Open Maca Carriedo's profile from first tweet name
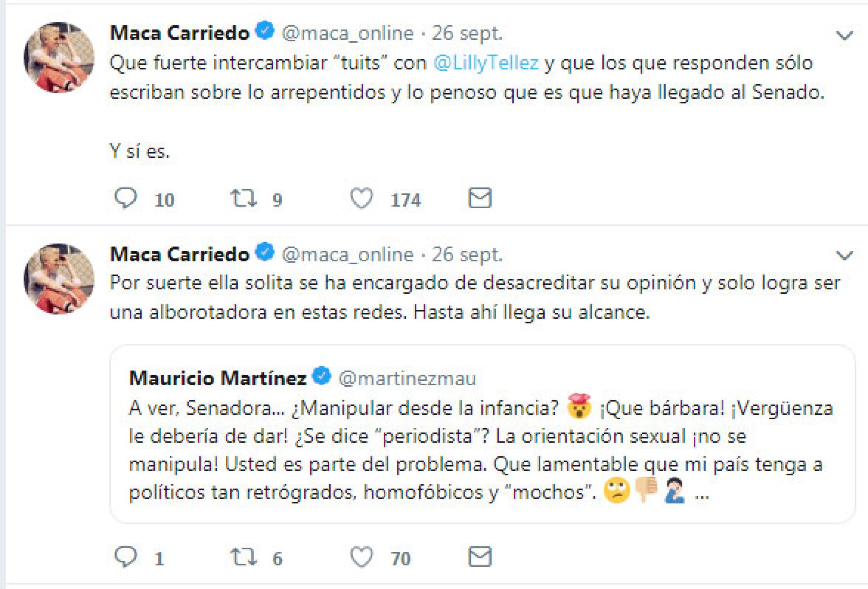Viewport: 868px width, 589px height. 180,33
